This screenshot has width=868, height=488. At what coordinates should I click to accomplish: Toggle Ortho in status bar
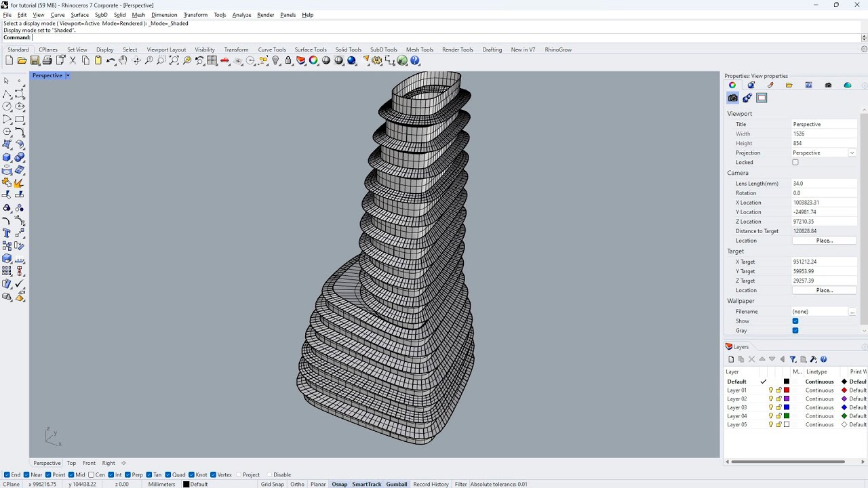pos(297,484)
